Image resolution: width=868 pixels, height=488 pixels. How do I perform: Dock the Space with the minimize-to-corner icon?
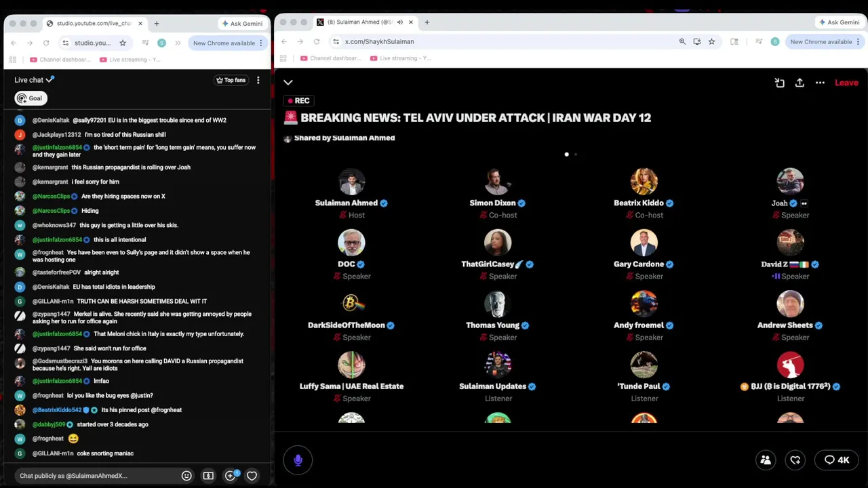779,83
